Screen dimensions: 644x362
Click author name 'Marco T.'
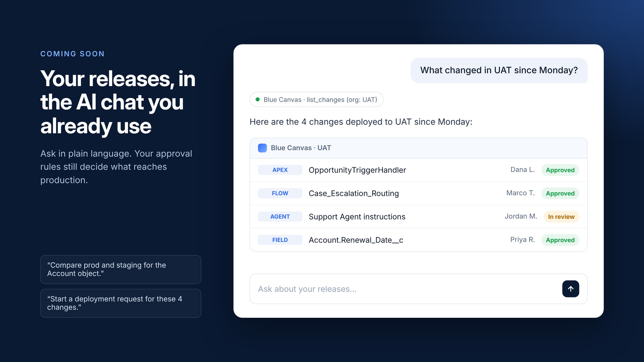pos(520,193)
